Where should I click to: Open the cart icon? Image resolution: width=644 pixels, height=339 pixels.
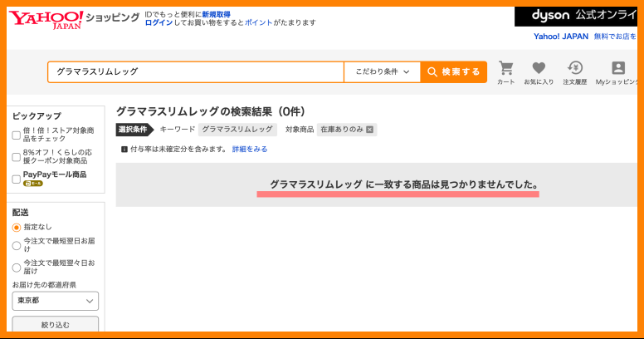tap(505, 69)
